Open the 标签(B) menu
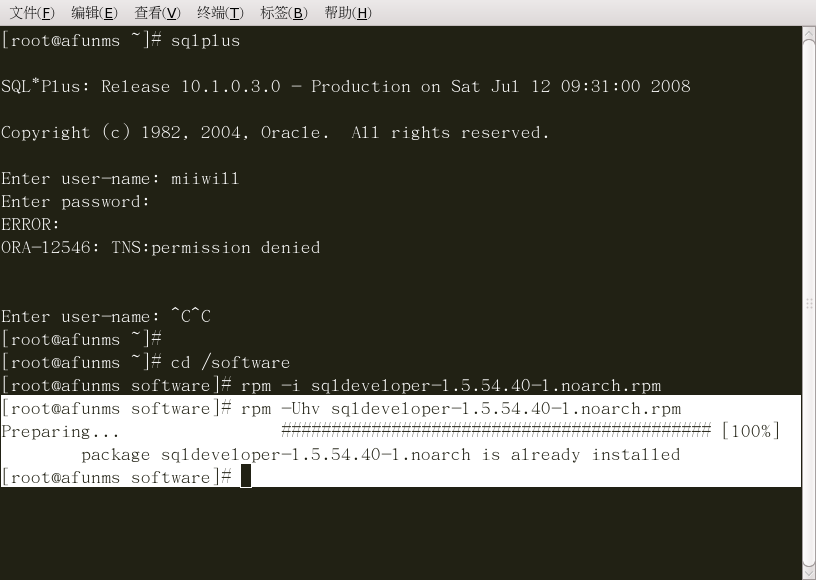 [284, 12]
